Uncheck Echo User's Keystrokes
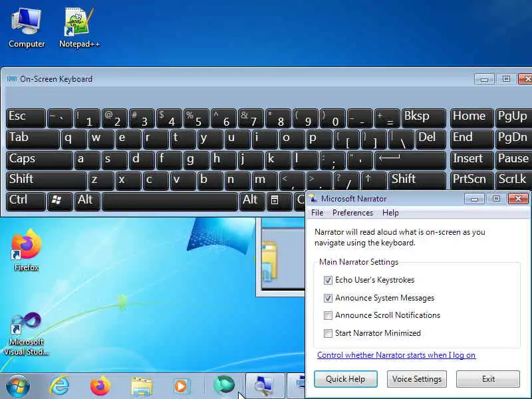 point(328,280)
